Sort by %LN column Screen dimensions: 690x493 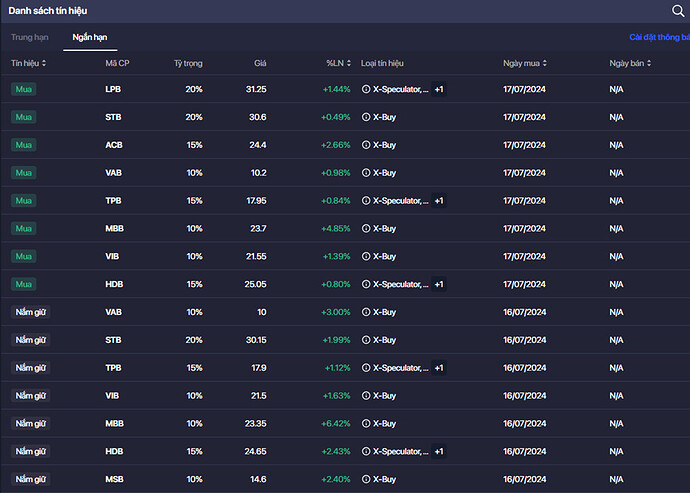(336, 63)
